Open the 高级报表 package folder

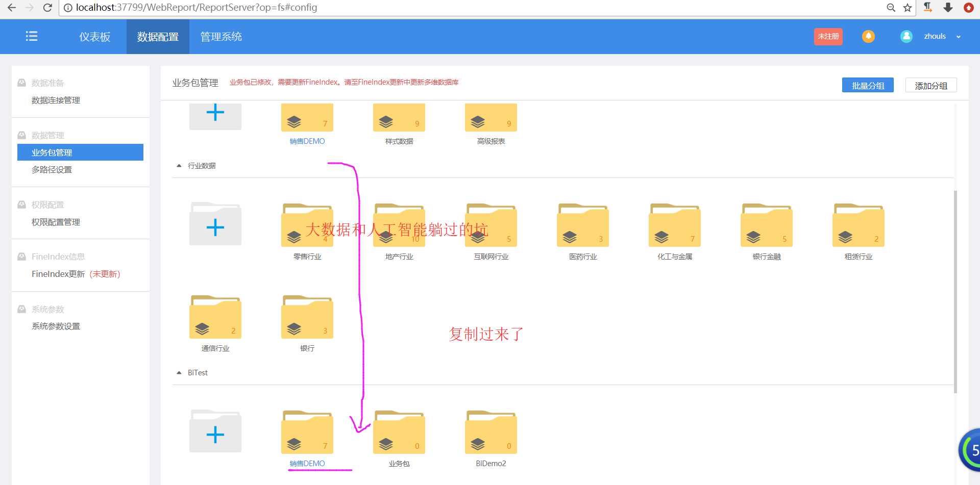pyautogui.click(x=491, y=117)
